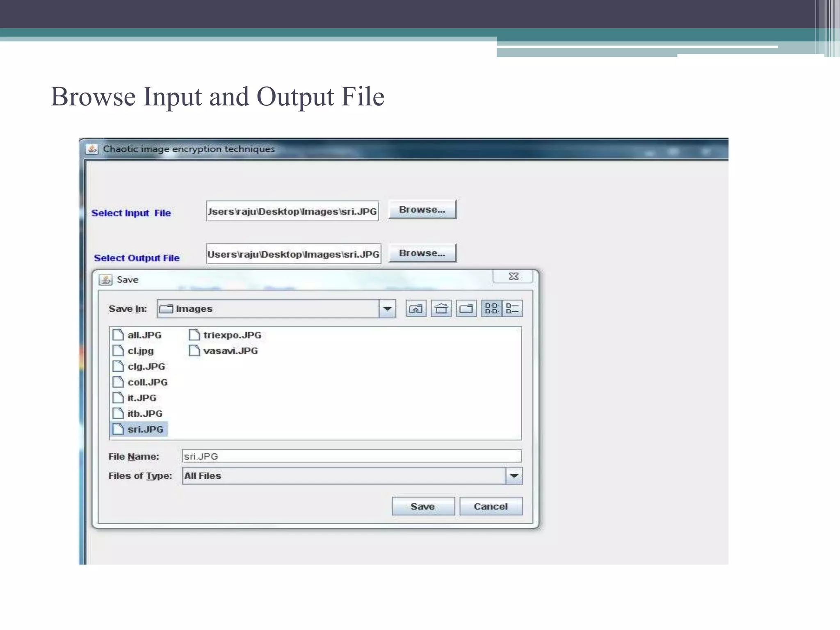Click Browse button for input file
The height and width of the screenshot is (630, 840).
tap(422, 210)
